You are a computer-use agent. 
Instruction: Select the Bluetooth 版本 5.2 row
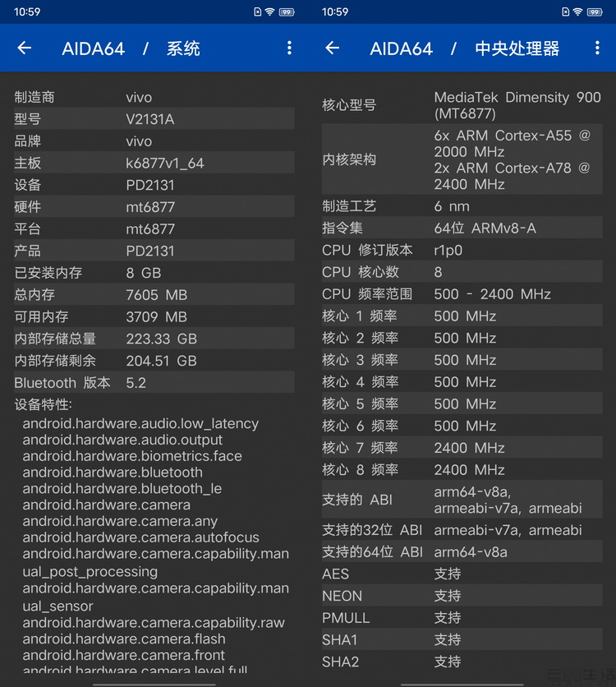tap(154, 382)
